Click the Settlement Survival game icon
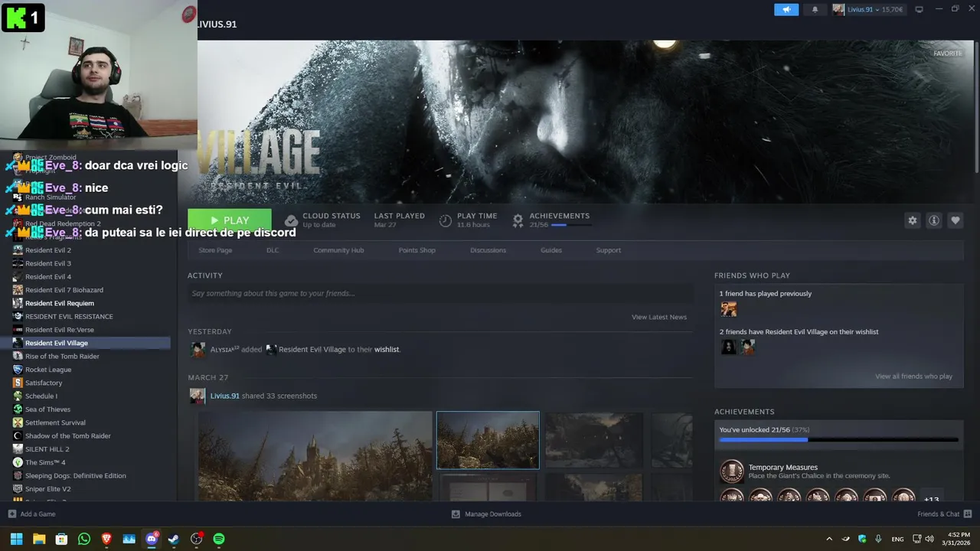Viewport: 980px width, 551px height. tap(18, 422)
